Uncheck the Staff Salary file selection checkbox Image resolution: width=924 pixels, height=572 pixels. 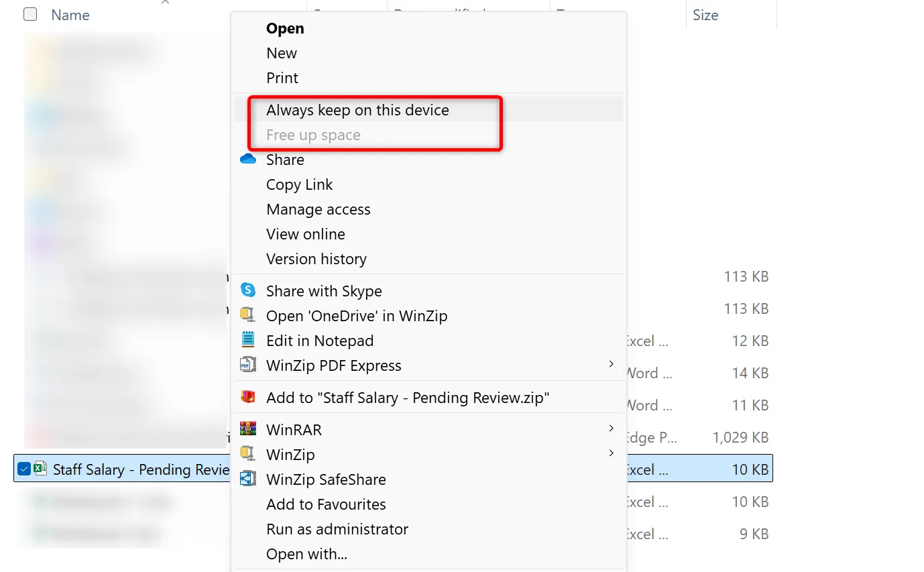(x=23, y=469)
